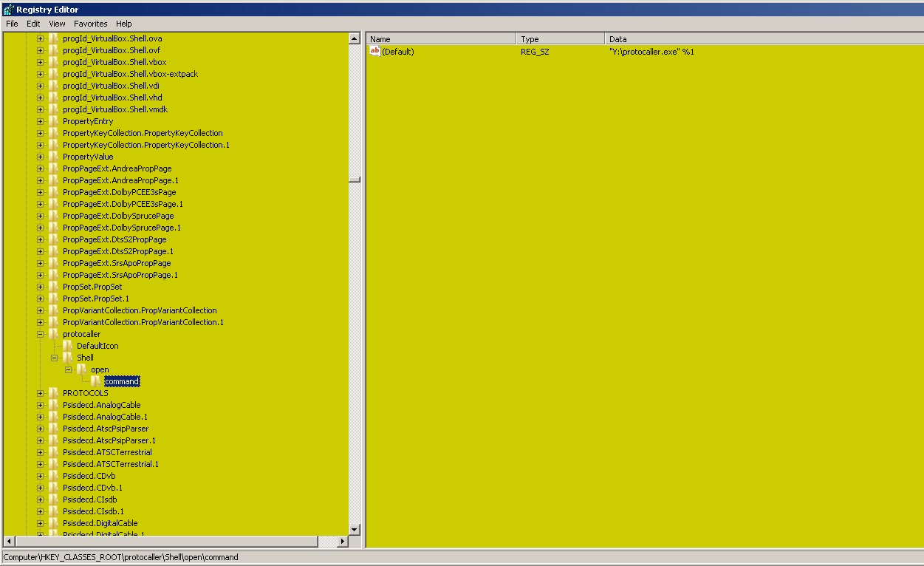Open the Edit menu
Image resolution: width=924 pixels, height=566 pixels.
click(33, 24)
